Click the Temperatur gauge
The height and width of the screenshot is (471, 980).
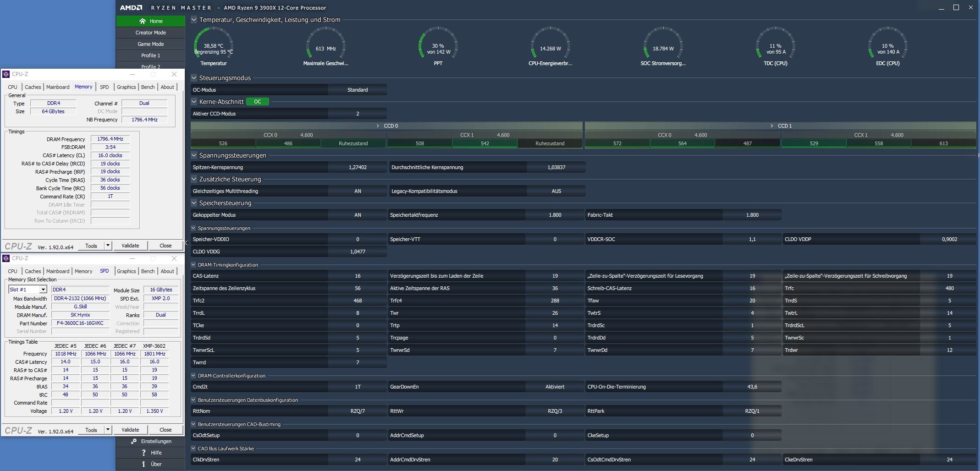[214, 46]
